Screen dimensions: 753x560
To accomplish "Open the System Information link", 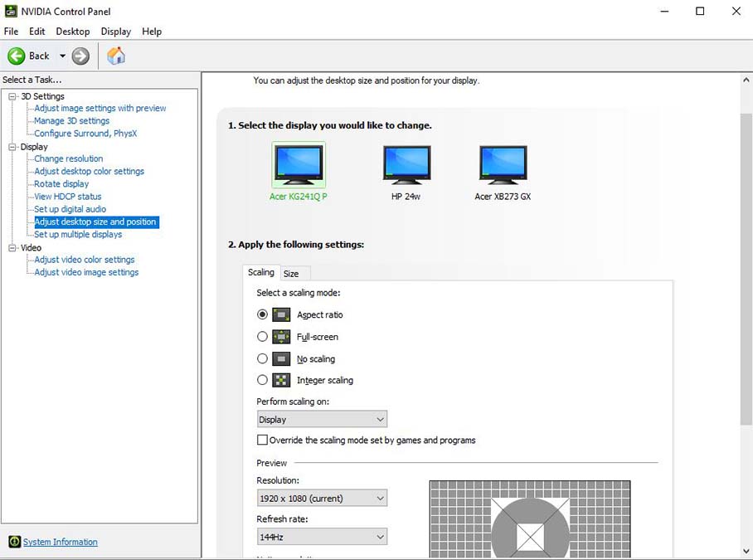I will pyautogui.click(x=61, y=542).
